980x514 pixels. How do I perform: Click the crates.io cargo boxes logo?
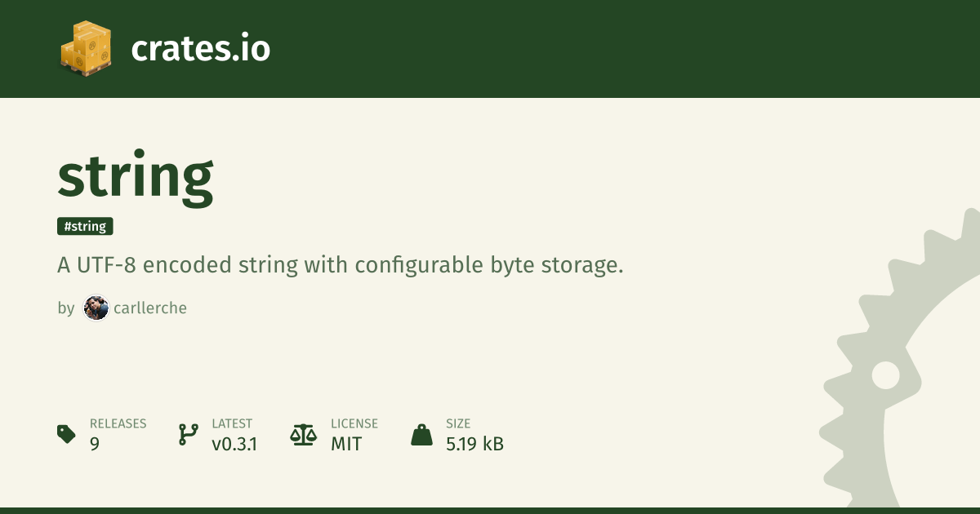tap(86, 49)
